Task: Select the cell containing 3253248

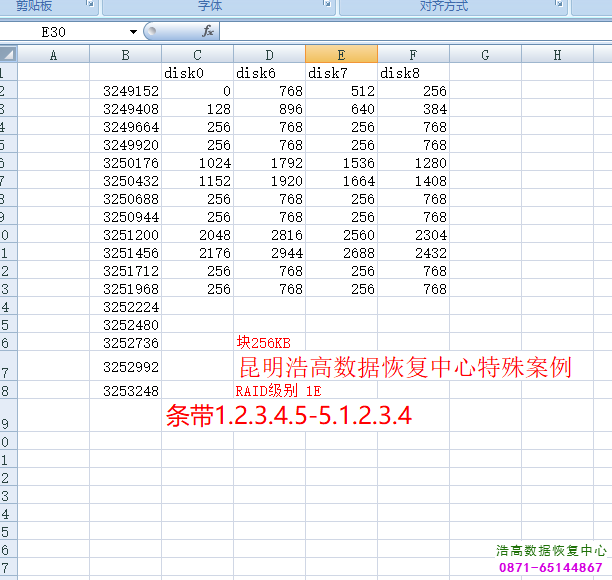Action: tap(125, 390)
